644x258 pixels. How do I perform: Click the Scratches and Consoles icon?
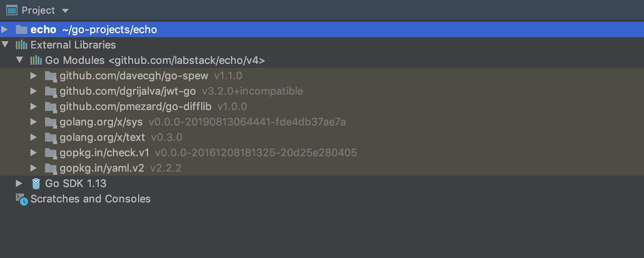pos(21,199)
